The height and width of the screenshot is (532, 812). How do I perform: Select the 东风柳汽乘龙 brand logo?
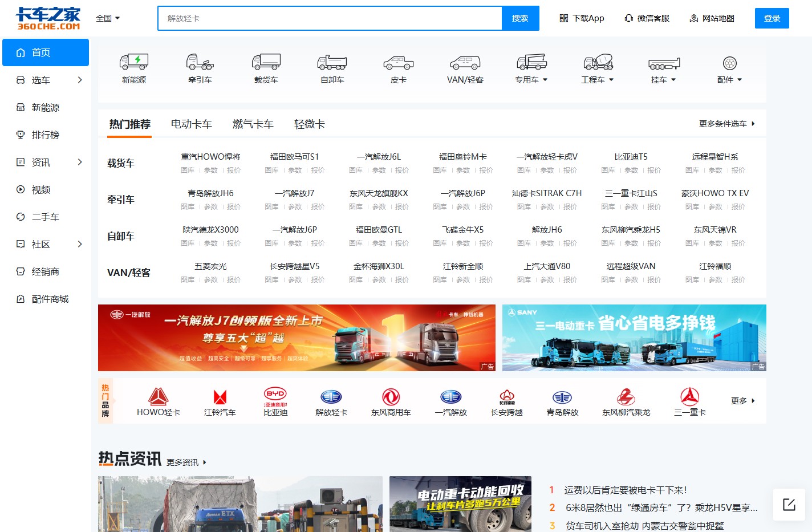pos(626,396)
